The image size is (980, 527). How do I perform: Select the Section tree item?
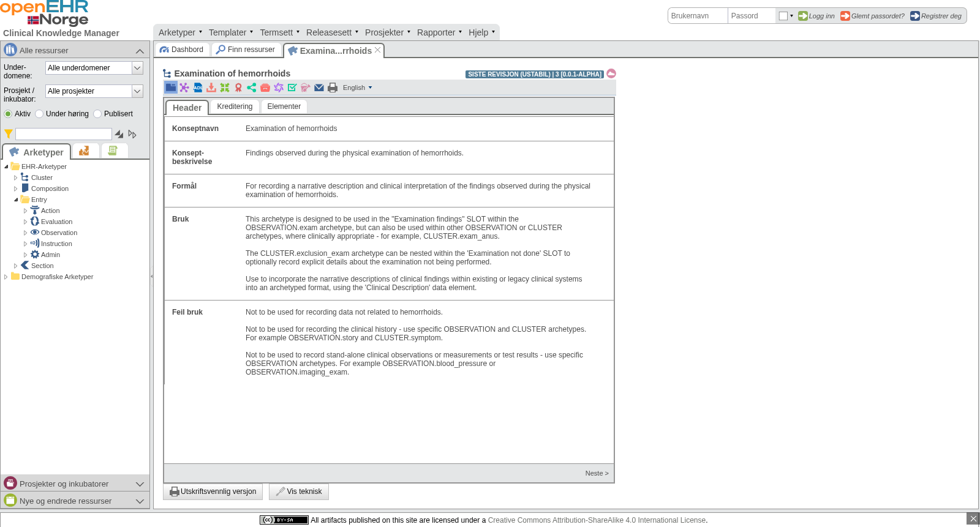tap(42, 266)
